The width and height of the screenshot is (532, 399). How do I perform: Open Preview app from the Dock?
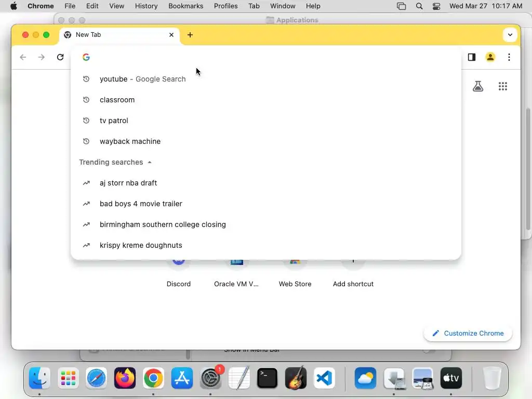pos(422,378)
